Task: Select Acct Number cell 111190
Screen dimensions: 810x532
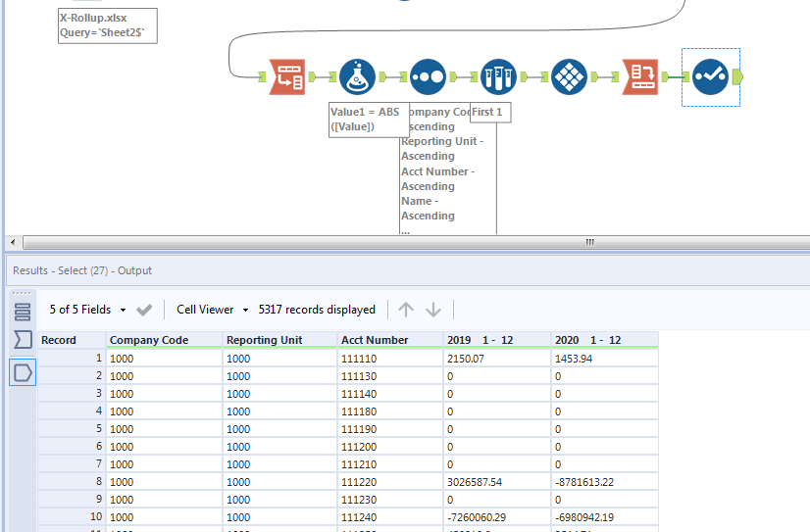Action: click(390, 429)
